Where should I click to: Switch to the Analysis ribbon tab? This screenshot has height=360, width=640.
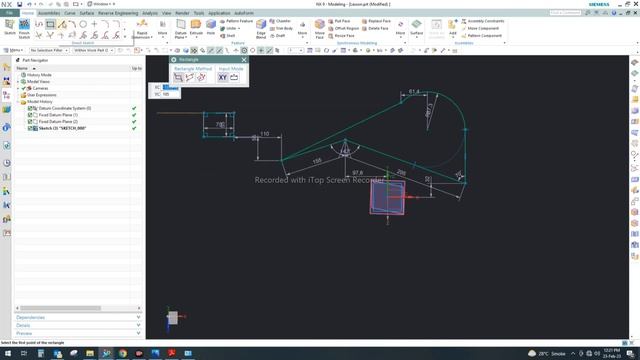pos(150,13)
